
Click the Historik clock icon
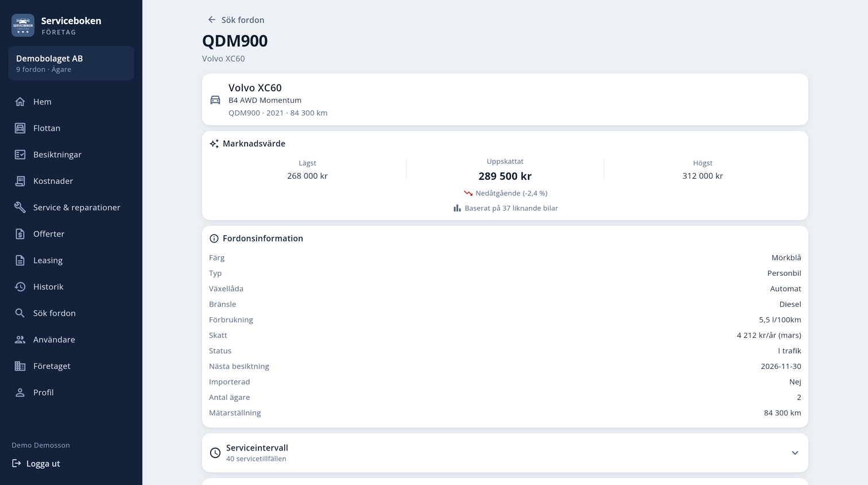20,287
